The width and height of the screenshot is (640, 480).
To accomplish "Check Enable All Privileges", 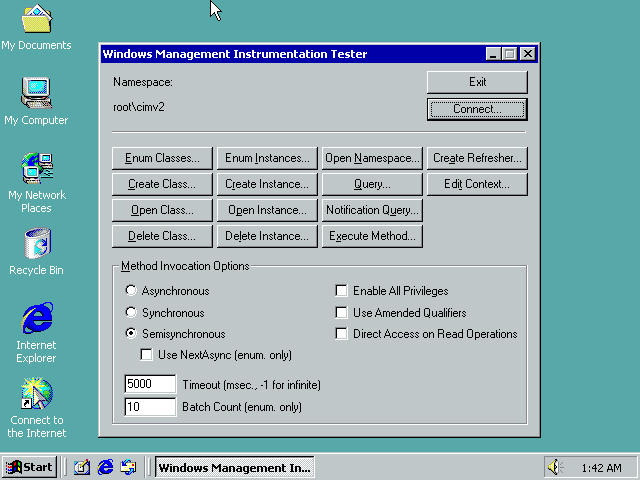I will (x=341, y=291).
